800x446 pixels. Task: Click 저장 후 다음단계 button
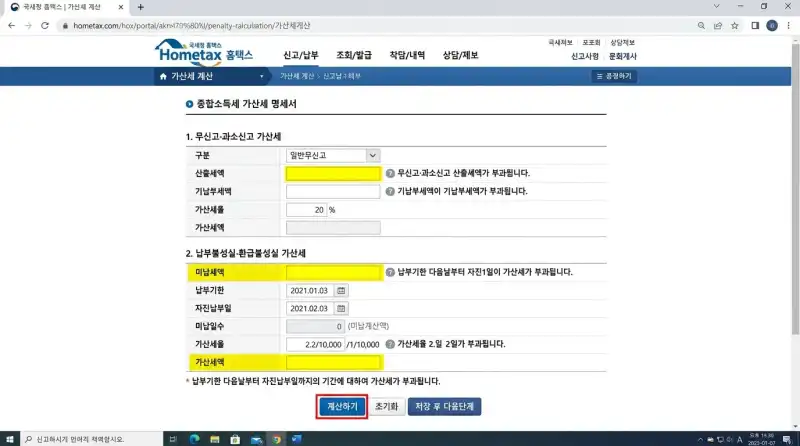(x=444, y=407)
